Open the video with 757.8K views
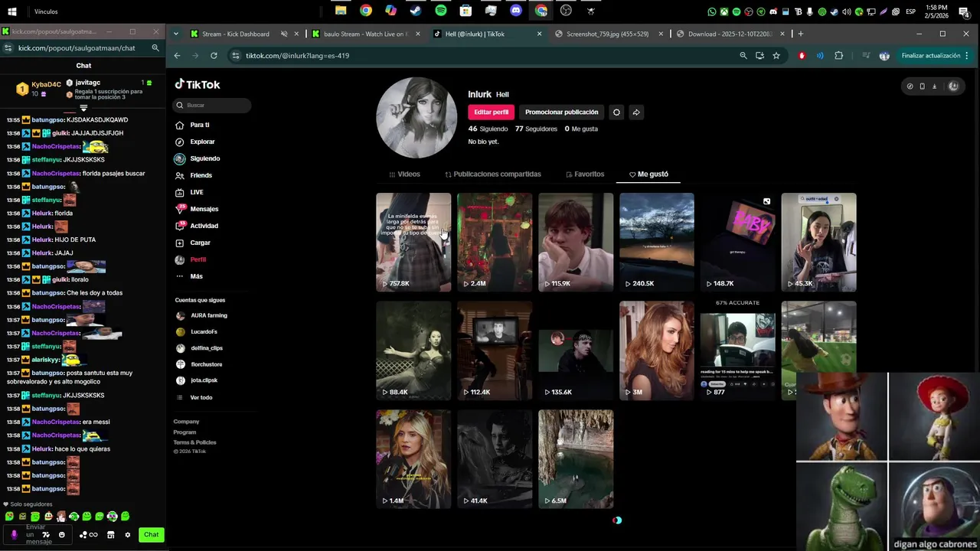Viewport: 980px width, 551px height. 413,242
